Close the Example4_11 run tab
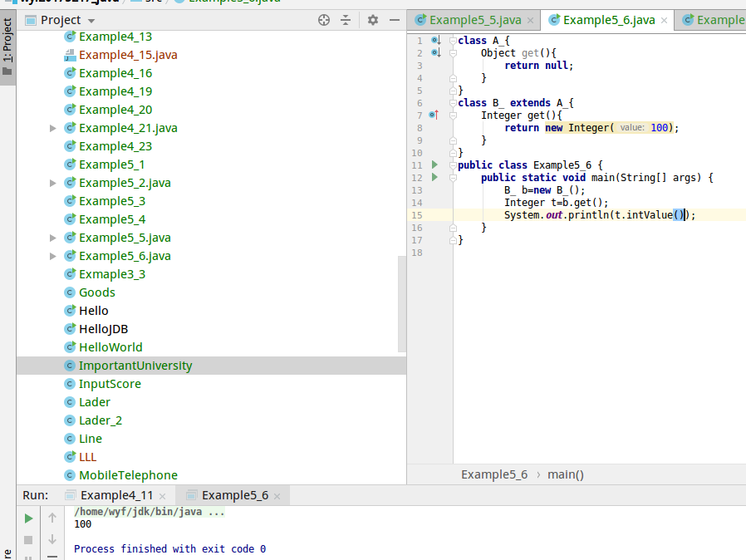This screenshot has height=560, width=746. click(x=162, y=496)
